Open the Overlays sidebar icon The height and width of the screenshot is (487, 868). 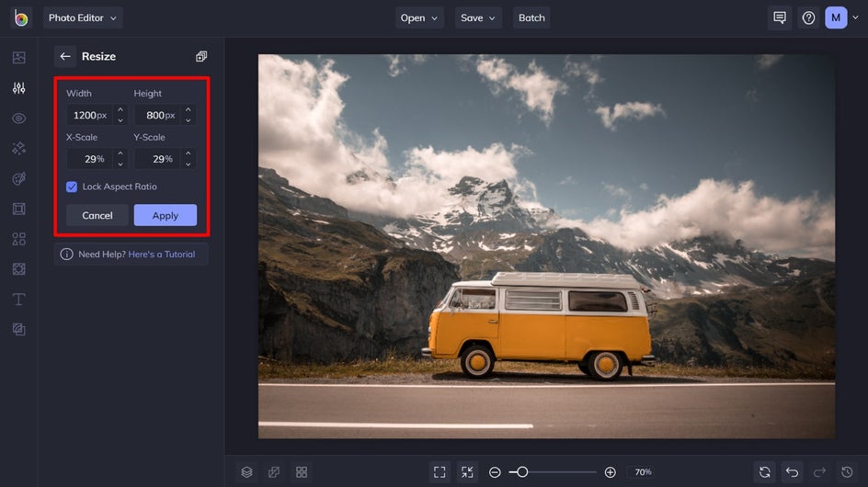18,269
